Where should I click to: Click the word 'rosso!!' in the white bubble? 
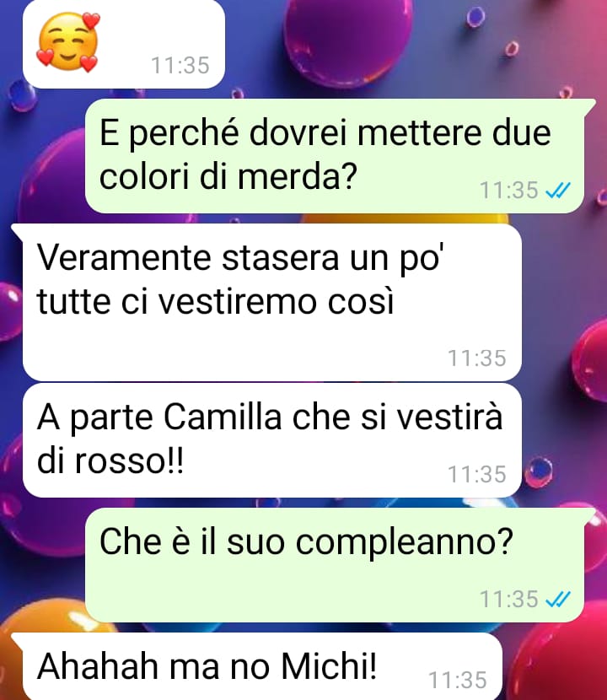(x=129, y=460)
